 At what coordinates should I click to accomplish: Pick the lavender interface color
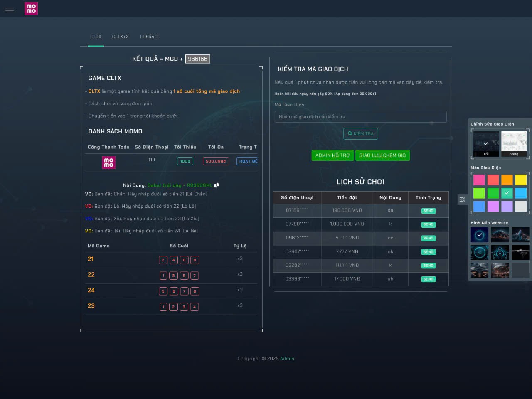(x=507, y=207)
